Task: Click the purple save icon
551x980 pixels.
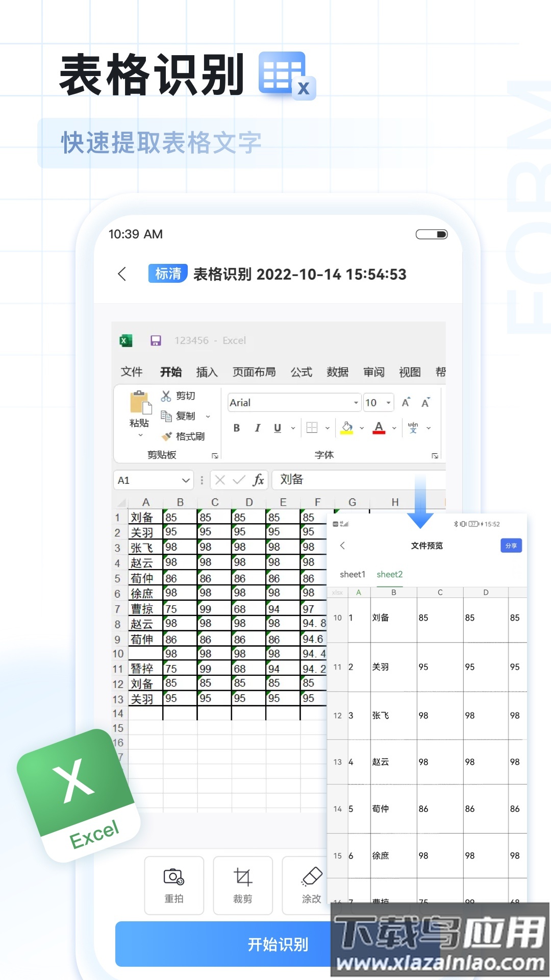Action: tap(156, 340)
